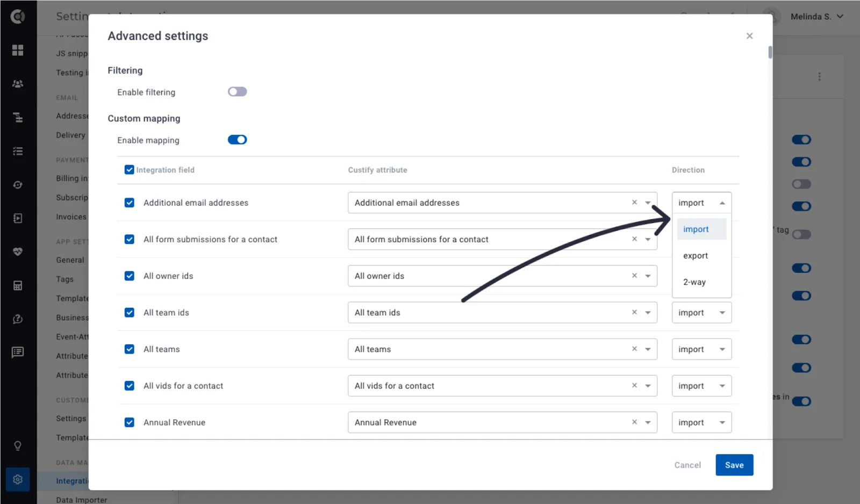Close the Advanced settings dialog with X

pos(749,36)
